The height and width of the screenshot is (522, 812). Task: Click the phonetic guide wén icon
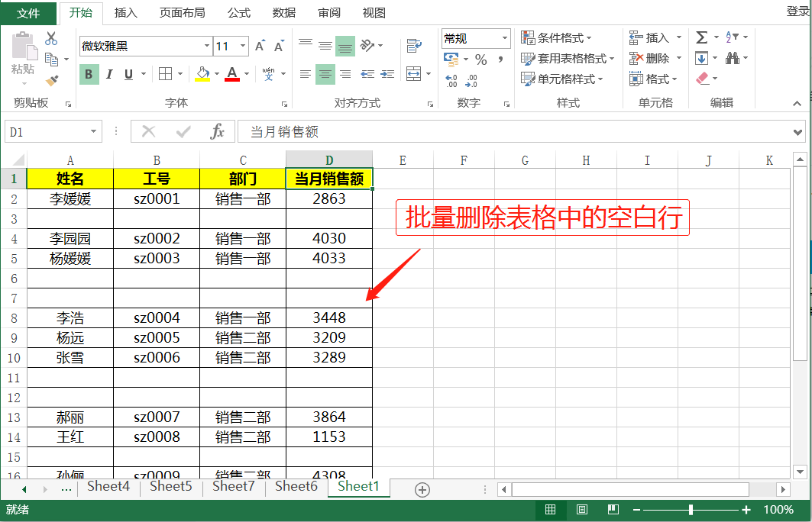click(x=268, y=74)
